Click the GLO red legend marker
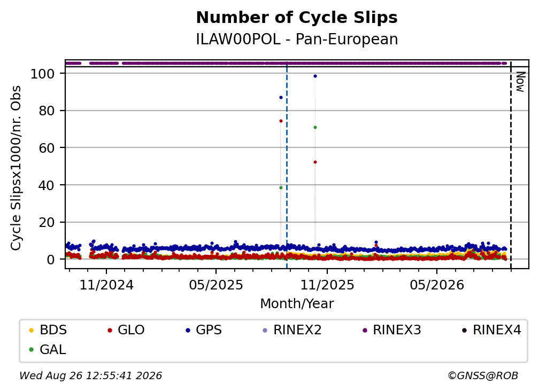 point(110,331)
